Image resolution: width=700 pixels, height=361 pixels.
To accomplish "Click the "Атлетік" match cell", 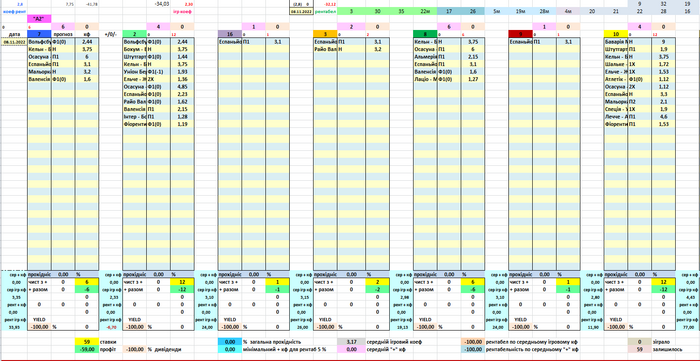I will click(616, 79).
